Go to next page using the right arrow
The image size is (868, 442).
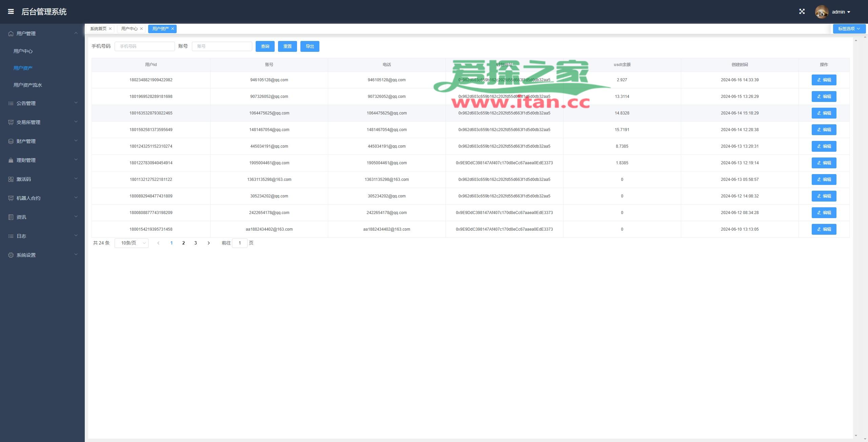tap(209, 243)
